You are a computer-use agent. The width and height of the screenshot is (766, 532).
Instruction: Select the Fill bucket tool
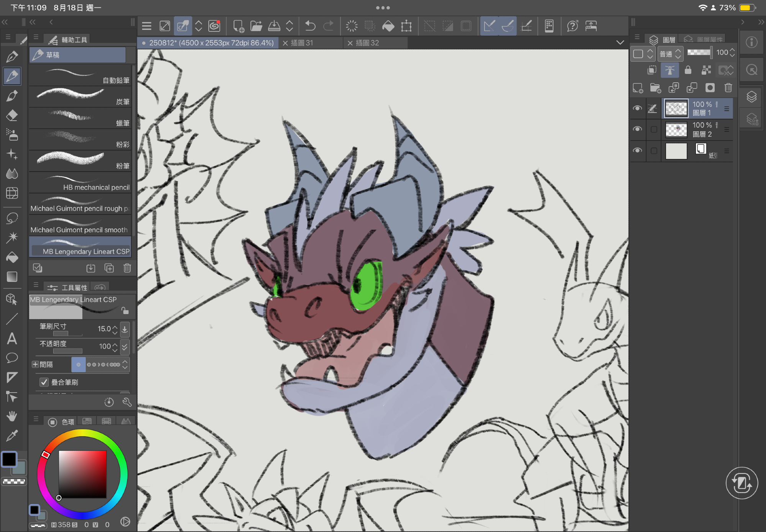coord(12,257)
